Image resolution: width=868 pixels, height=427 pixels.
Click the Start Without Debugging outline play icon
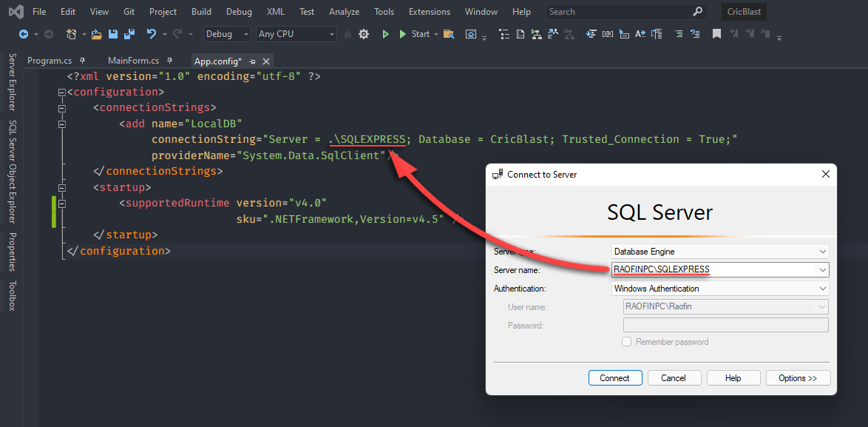pos(386,34)
